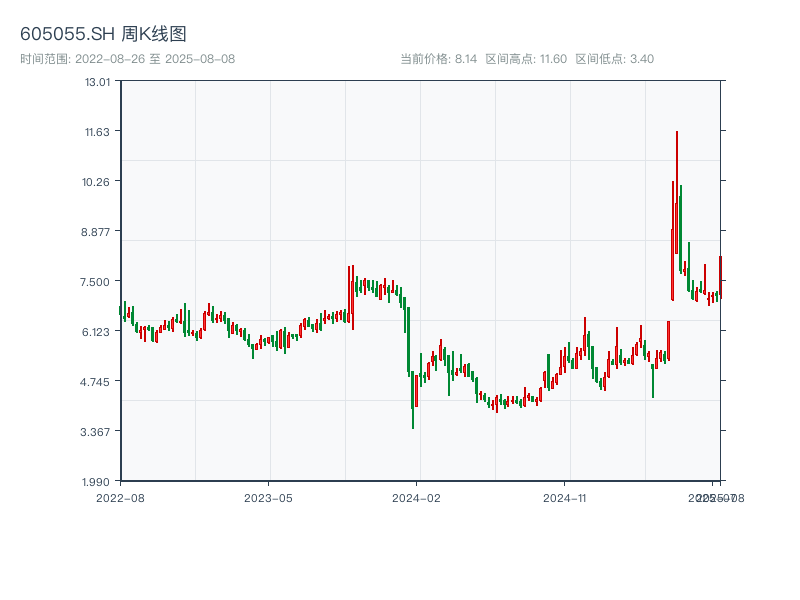The height and width of the screenshot is (600, 800).
Task: Click the tallest red candle near 11.60
Action: coord(676,190)
